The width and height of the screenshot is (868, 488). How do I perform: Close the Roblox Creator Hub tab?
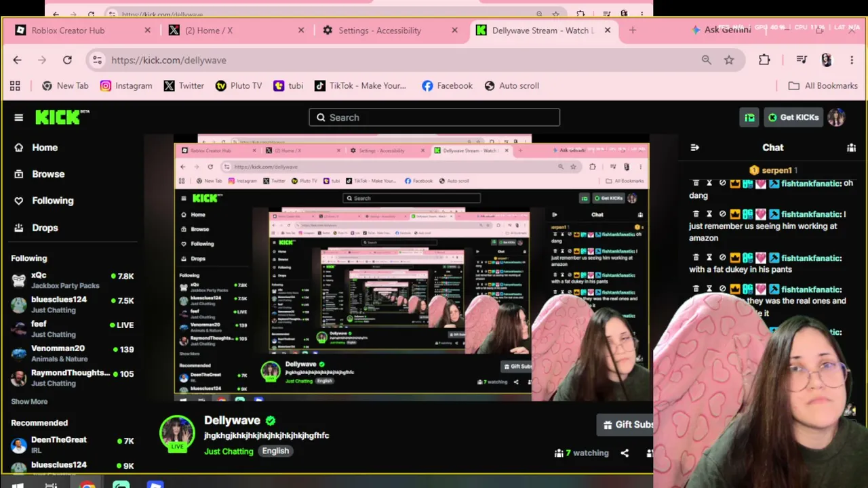tap(147, 30)
